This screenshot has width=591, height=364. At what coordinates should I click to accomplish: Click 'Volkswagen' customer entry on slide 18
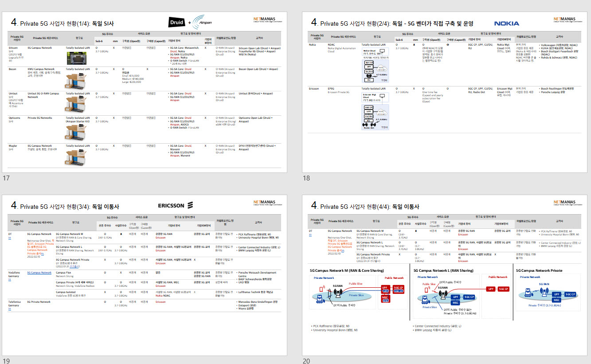click(558, 45)
